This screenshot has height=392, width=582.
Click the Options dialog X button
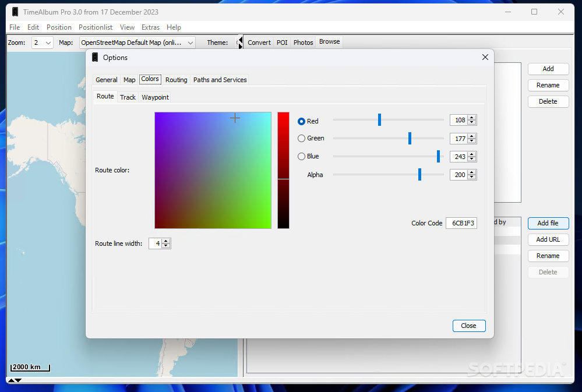[x=485, y=57]
